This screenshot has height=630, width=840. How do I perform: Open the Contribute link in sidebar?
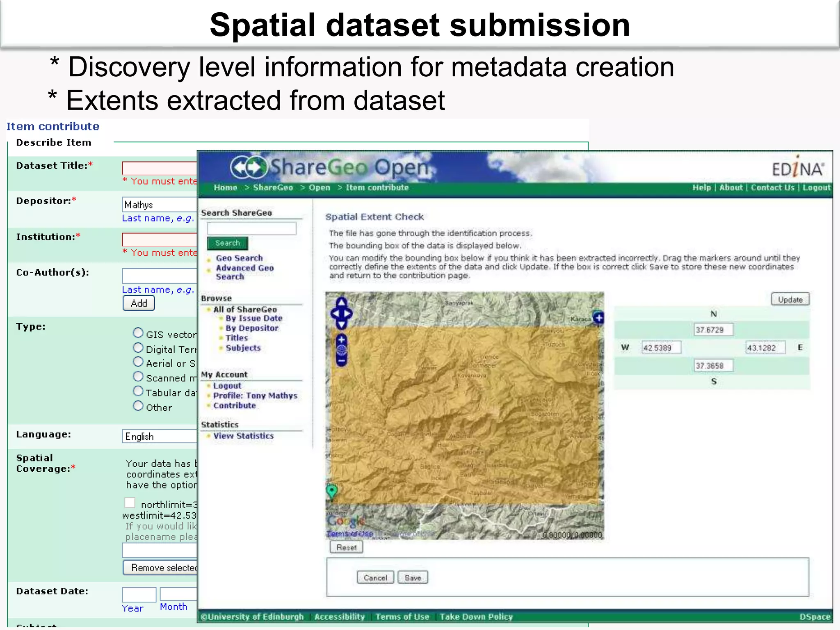tap(235, 406)
